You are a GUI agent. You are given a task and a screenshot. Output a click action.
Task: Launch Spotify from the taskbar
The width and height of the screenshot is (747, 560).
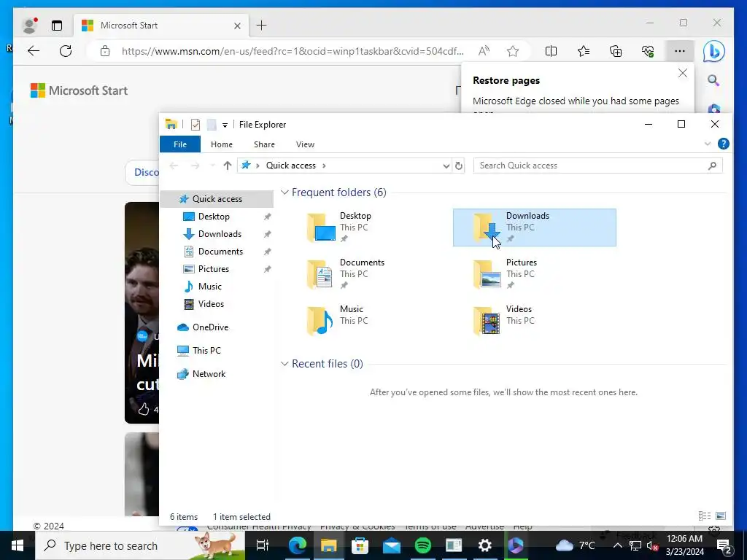point(422,545)
